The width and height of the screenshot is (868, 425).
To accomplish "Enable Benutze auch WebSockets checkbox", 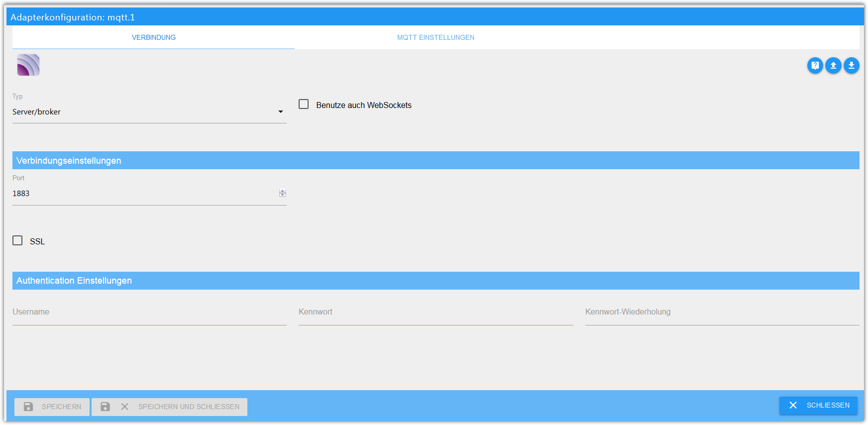I will pyautogui.click(x=304, y=104).
